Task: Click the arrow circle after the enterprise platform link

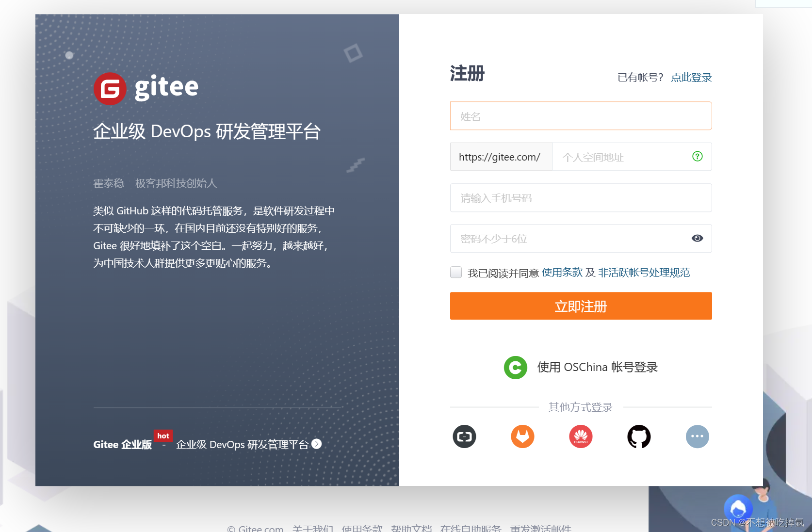Action: coord(317,444)
